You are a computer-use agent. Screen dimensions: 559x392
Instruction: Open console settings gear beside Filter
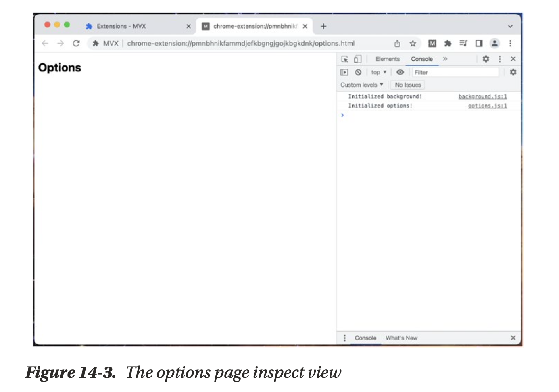click(513, 72)
